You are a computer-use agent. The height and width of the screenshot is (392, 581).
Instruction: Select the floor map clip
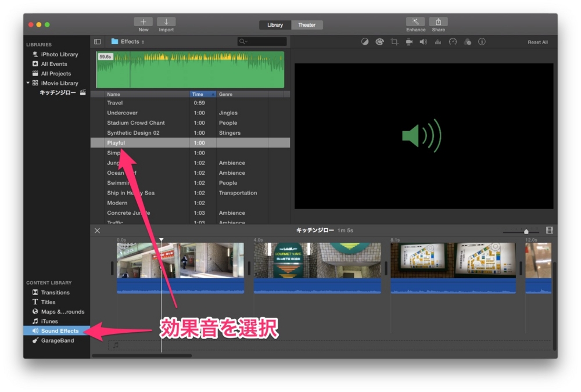[x=453, y=268]
